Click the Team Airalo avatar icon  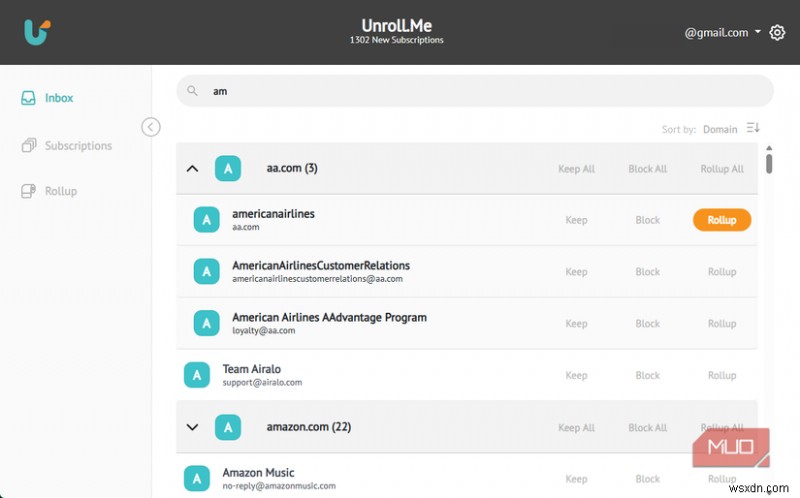click(x=197, y=375)
